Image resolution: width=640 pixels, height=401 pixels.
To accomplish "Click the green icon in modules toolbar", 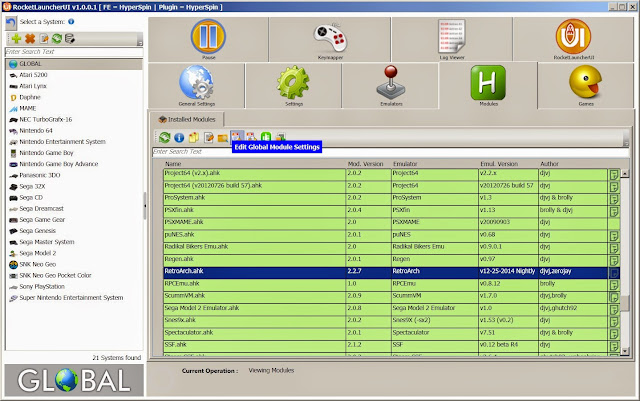I will click(266, 137).
